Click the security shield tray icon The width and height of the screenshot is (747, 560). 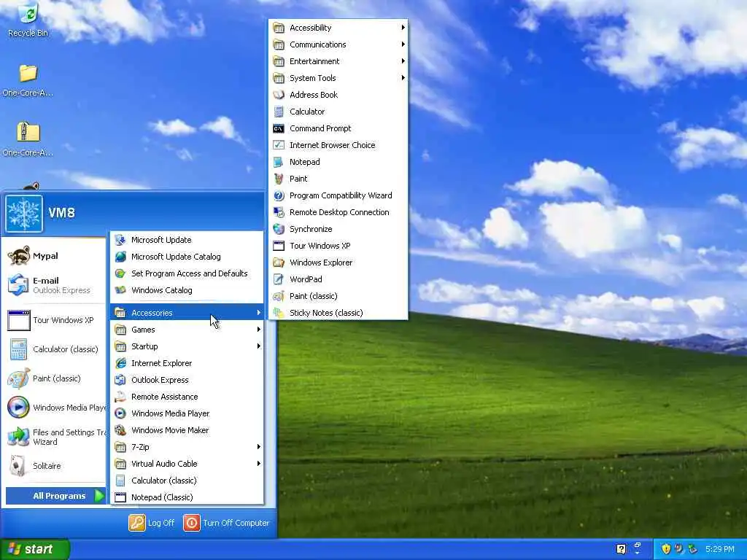pyautogui.click(x=666, y=549)
